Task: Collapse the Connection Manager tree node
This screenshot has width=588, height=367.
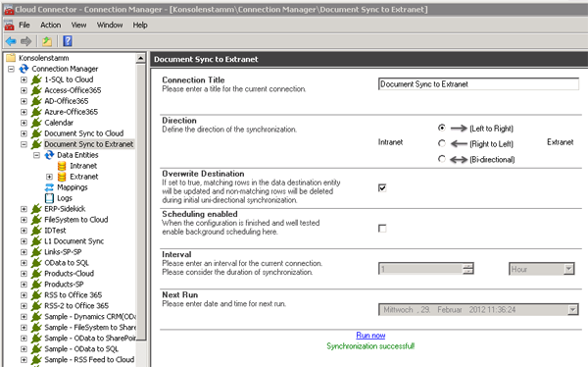Action: (11, 69)
